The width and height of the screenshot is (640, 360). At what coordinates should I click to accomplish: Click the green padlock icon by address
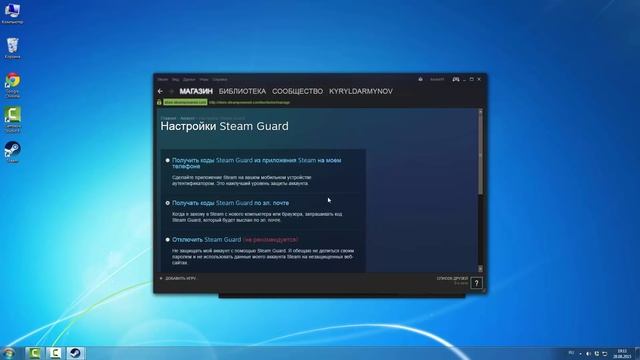tap(159, 102)
